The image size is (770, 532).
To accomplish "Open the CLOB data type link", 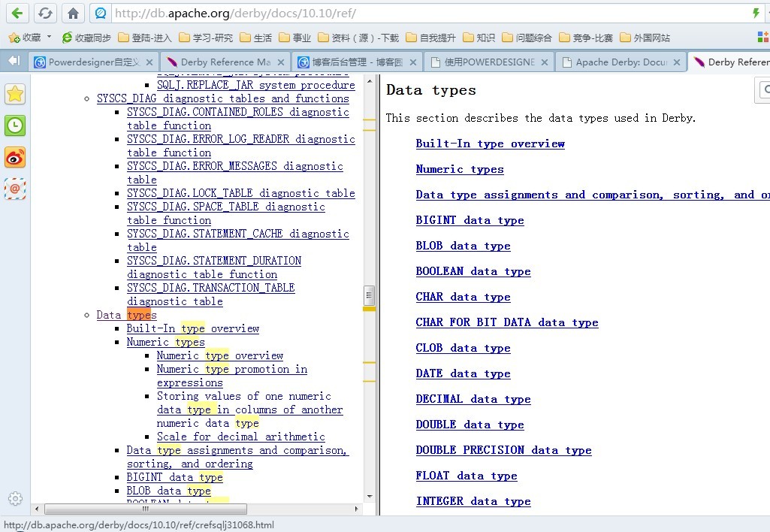I will point(463,348).
